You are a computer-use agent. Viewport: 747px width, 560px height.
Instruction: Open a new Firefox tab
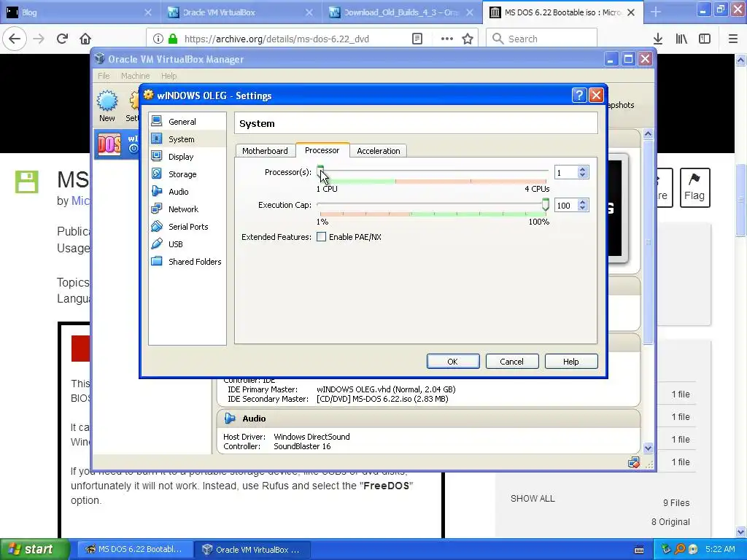(x=656, y=12)
